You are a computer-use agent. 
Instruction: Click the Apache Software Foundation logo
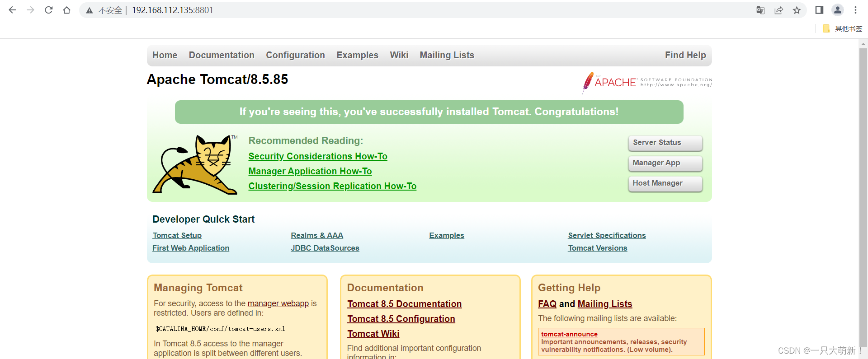(647, 82)
